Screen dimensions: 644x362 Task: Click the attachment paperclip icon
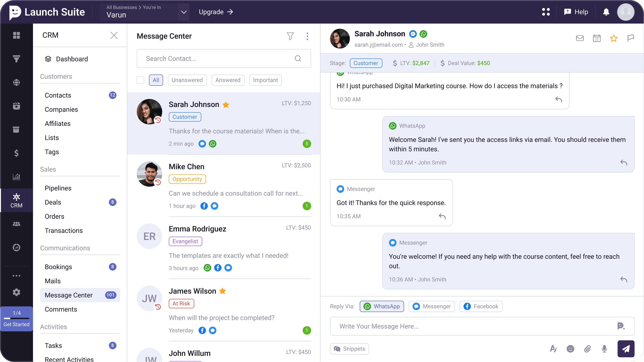pyautogui.click(x=587, y=349)
